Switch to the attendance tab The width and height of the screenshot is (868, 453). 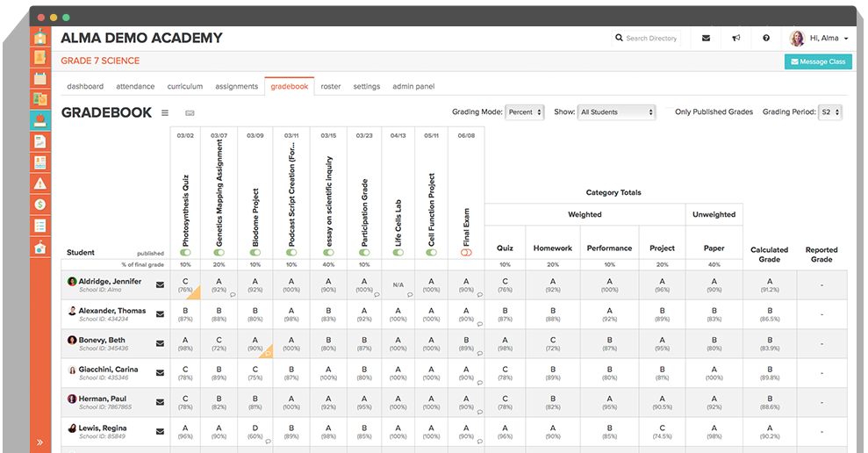click(x=135, y=86)
